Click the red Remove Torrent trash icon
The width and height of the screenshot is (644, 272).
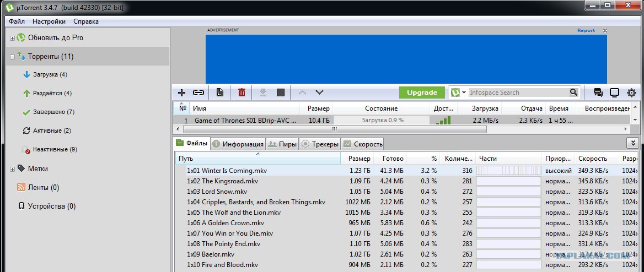click(241, 93)
